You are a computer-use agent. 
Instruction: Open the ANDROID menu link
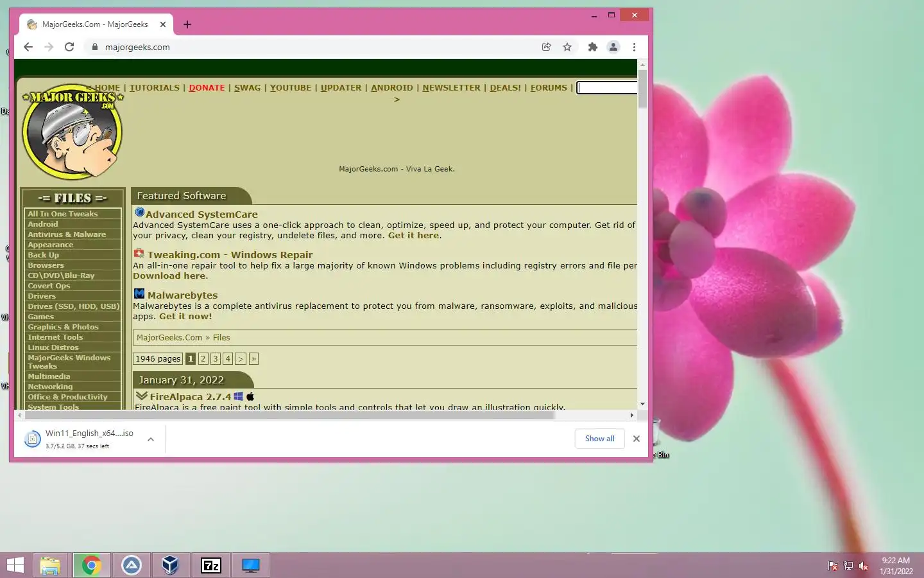tap(392, 88)
